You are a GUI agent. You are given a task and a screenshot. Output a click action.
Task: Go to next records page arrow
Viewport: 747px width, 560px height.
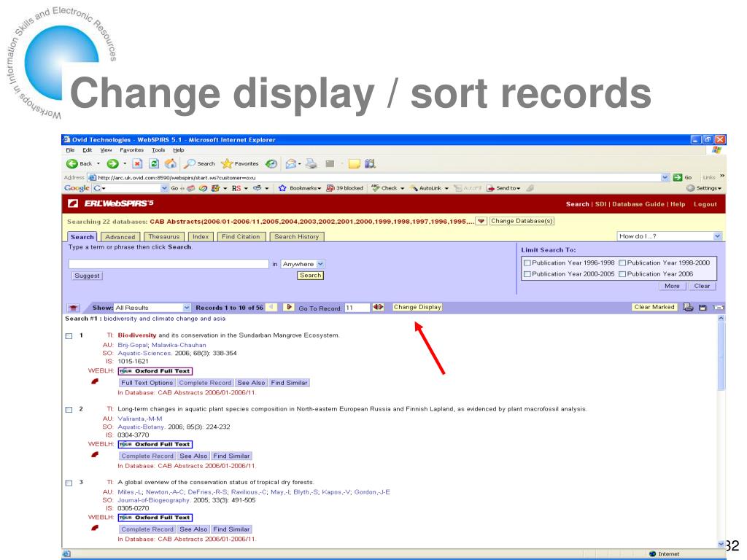tap(288, 307)
